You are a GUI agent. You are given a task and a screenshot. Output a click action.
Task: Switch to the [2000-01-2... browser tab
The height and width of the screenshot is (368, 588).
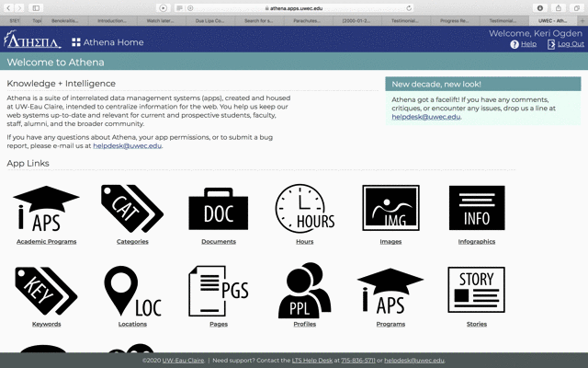[356, 20]
